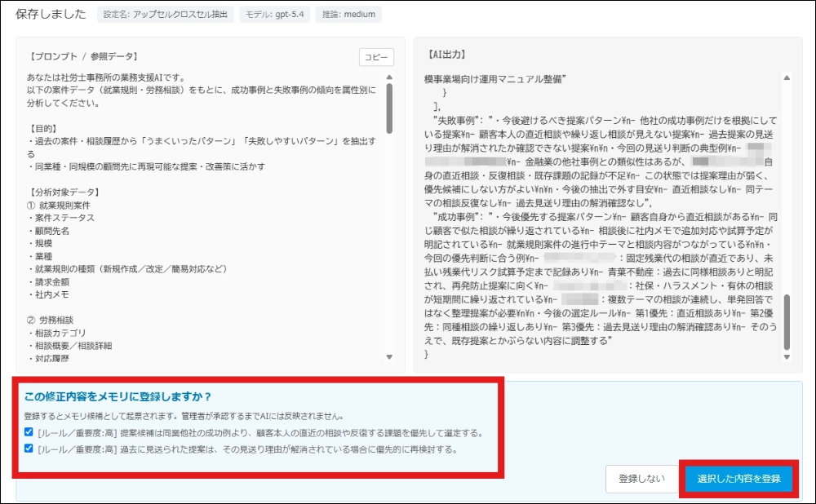Click the ・規模 bullet in the prompt
Screen dimensions: 816x504
[39, 243]
